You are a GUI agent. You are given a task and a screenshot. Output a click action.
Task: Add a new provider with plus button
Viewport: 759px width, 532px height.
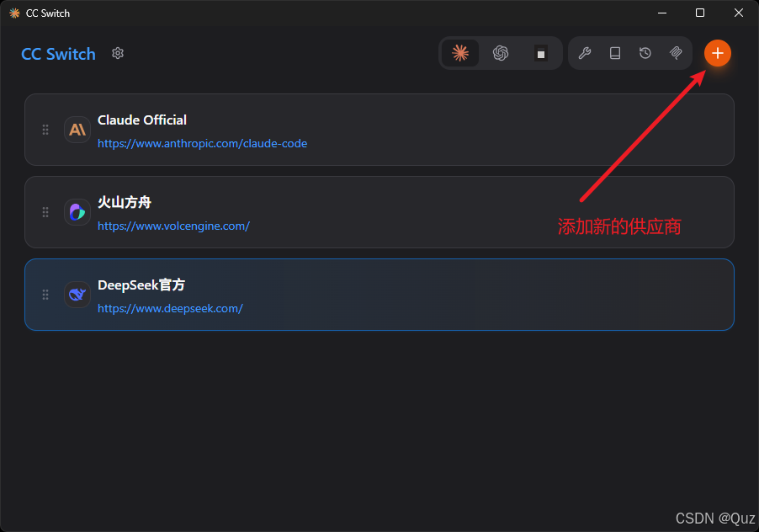click(718, 53)
